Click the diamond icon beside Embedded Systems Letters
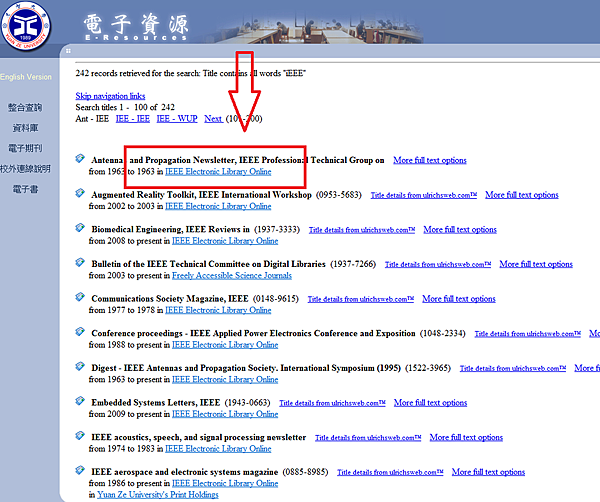 [x=80, y=401]
